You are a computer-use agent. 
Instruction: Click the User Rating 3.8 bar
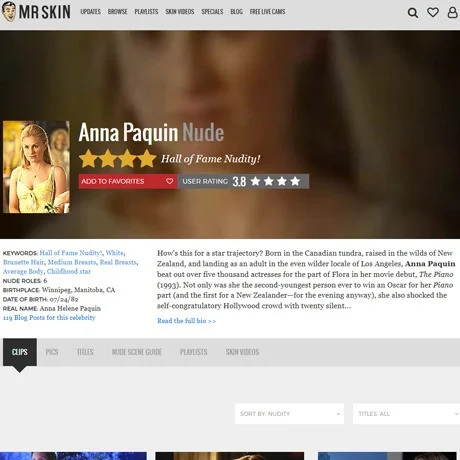tap(243, 181)
